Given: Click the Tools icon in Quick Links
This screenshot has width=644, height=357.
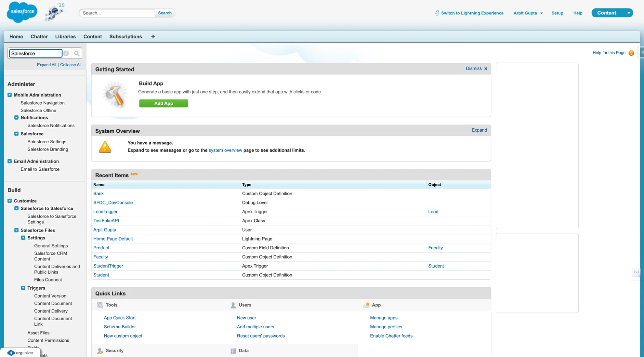Looking at the screenshot, I should (x=100, y=305).
